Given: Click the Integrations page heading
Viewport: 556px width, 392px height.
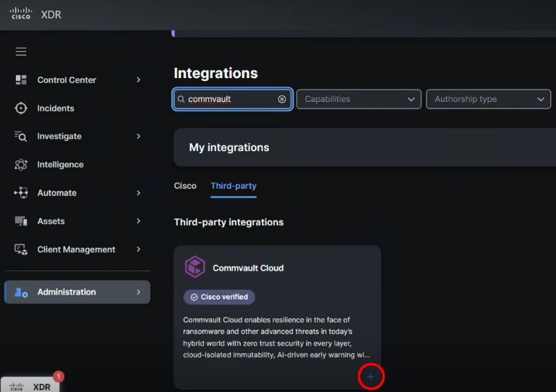Looking at the screenshot, I should (x=215, y=73).
